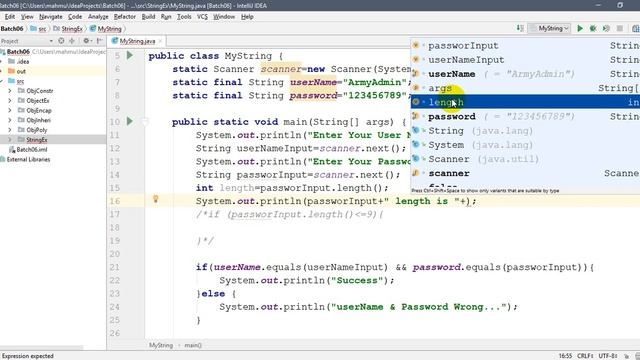Screen dimensions: 640x360
Task: Click the CRLF line separator in status bar
Action: [585, 356]
